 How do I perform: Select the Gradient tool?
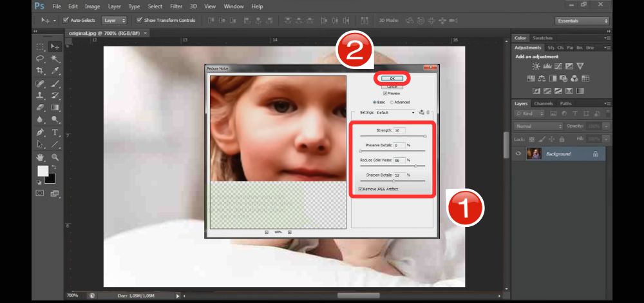[55, 107]
